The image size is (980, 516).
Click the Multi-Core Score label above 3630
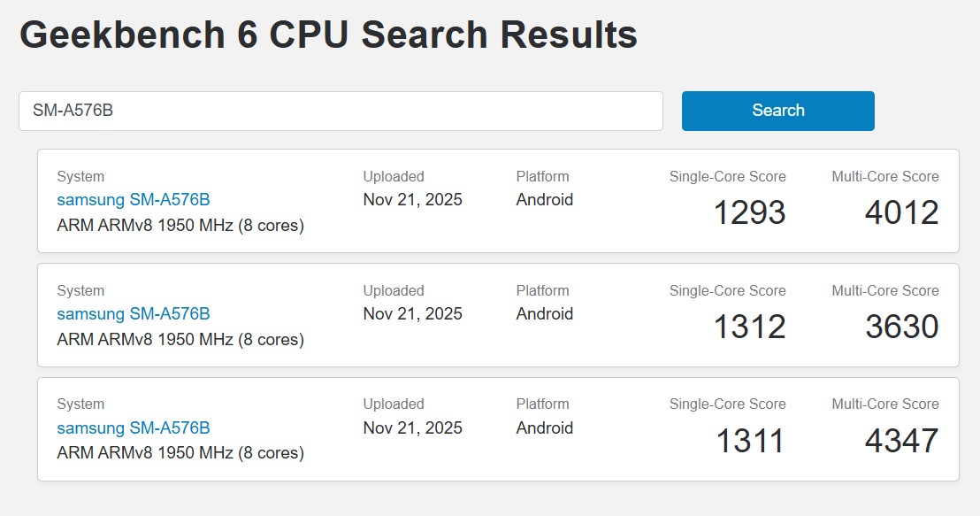[x=885, y=291]
